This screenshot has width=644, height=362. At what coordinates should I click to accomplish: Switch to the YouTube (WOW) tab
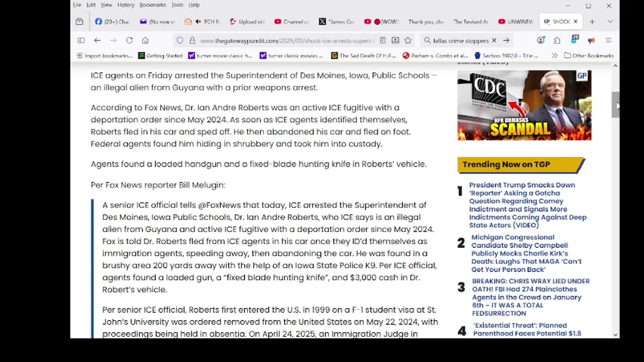(381, 22)
